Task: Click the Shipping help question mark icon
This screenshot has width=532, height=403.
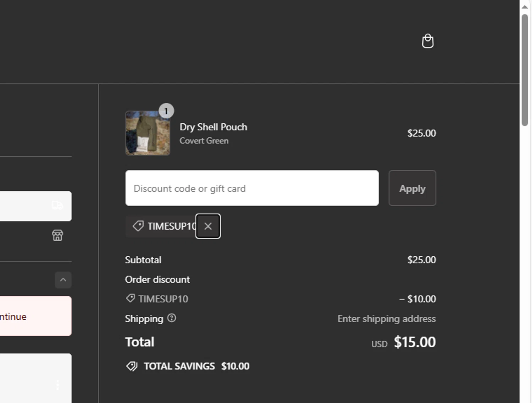Action: tap(172, 318)
